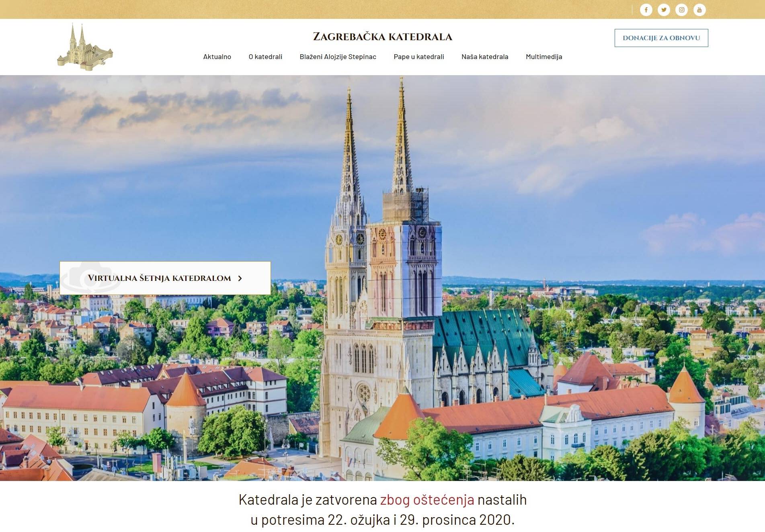Click the closure notice about the 2020 earthquakes
This screenshot has width=765, height=532.
pyautogui.click(x=383, y=509)
